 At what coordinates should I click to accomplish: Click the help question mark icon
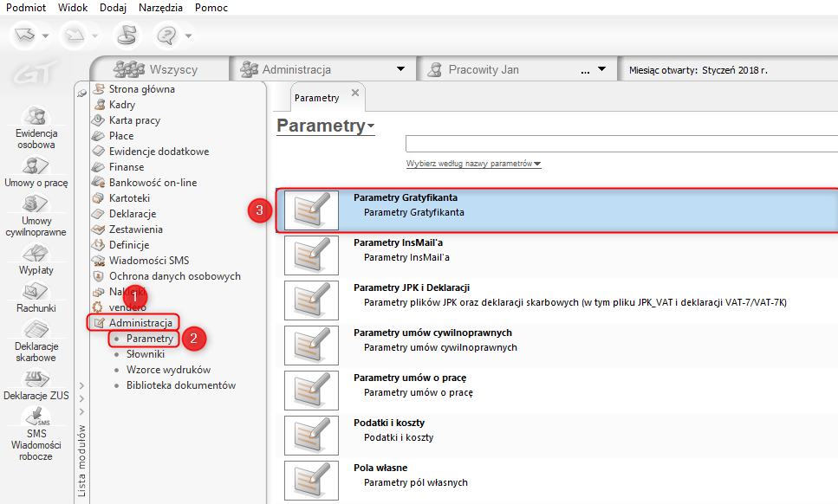[166, 36]
